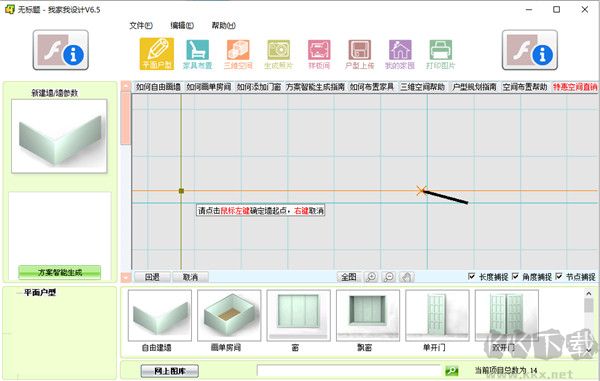Toggle the 角度捕捉 angle snap checkbox
This screenshot has height=381, width=600.
click(515, 276)
